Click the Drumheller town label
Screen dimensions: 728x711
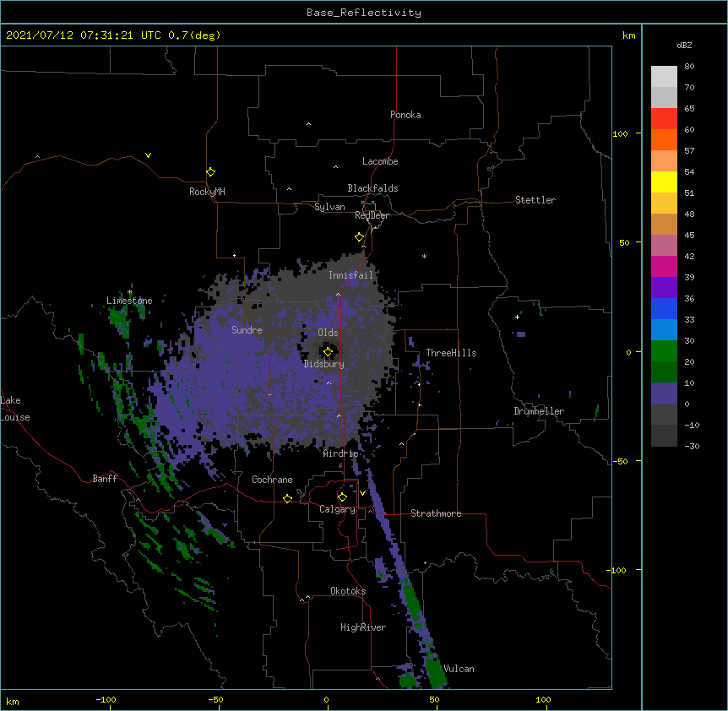pos(539,411)
